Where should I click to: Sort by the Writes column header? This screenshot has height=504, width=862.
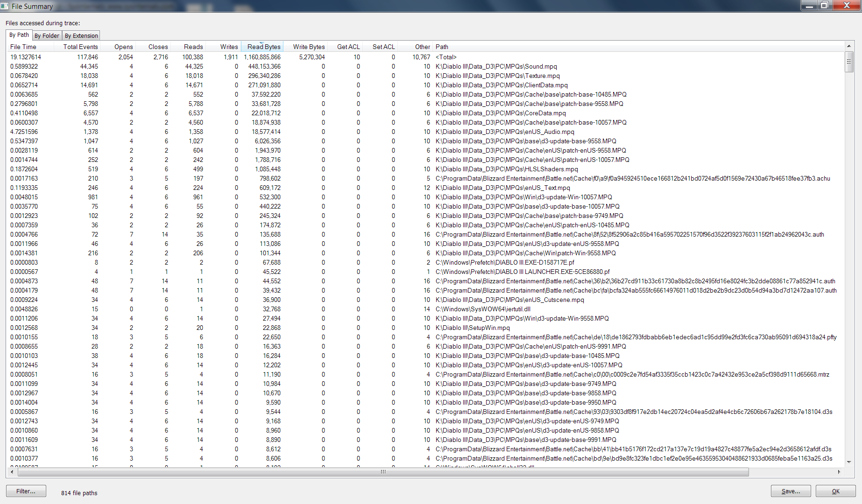click(x=223, y=47)
